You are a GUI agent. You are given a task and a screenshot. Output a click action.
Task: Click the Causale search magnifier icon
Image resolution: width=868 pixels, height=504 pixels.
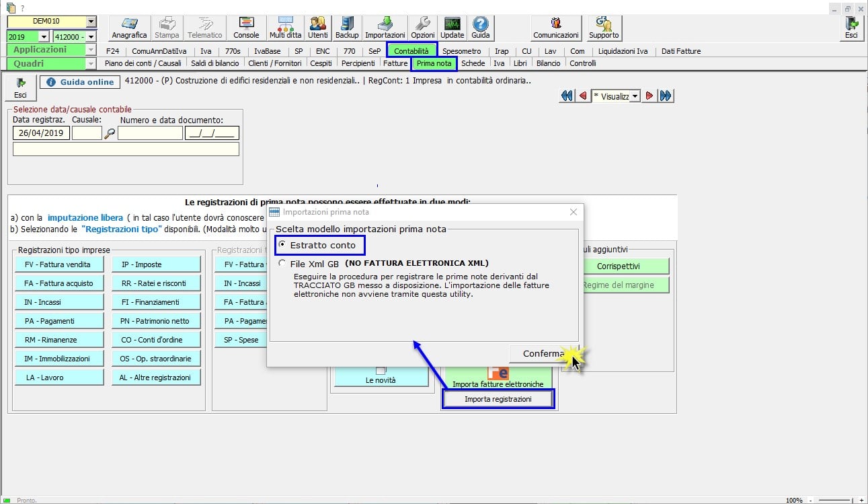click(x=110, y=133)
